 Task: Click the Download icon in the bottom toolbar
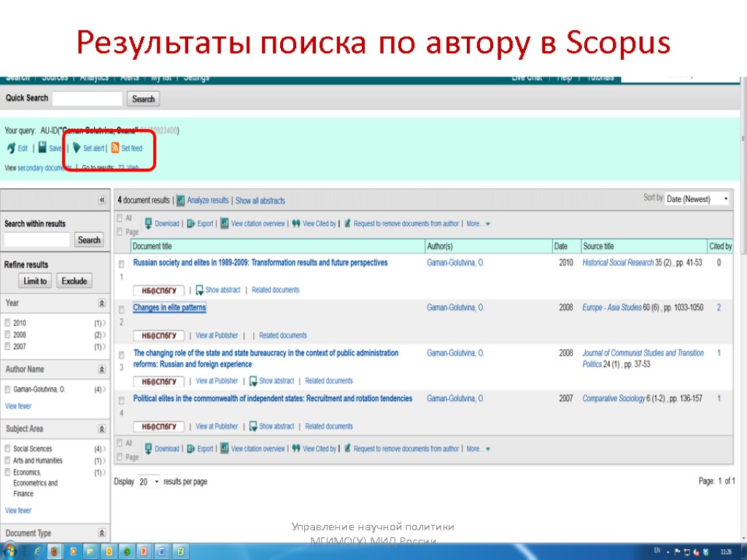[x=148, y=448]
